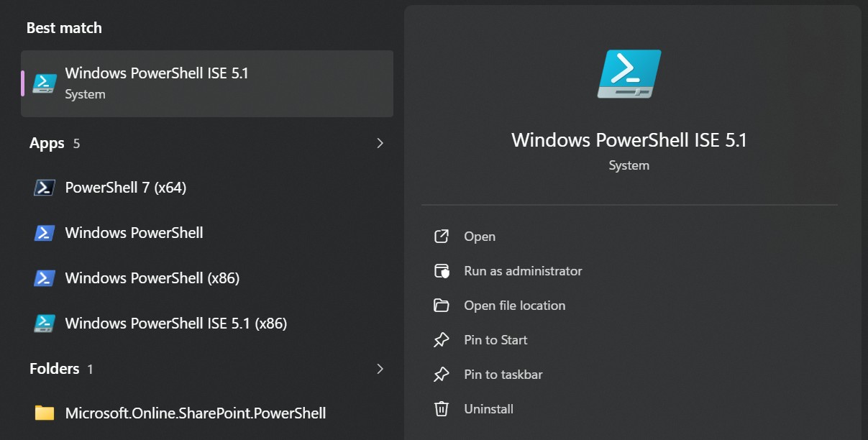The image size is (868, 440).
Task: Click the Windows PowerShell (x86) icon
Action: (x=45, y=278)
